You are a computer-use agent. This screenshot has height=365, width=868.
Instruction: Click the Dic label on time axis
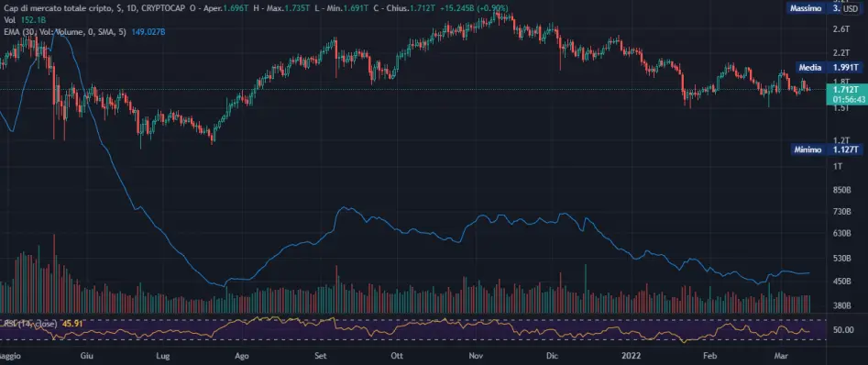pyautogui.click(x=552, y=355)
